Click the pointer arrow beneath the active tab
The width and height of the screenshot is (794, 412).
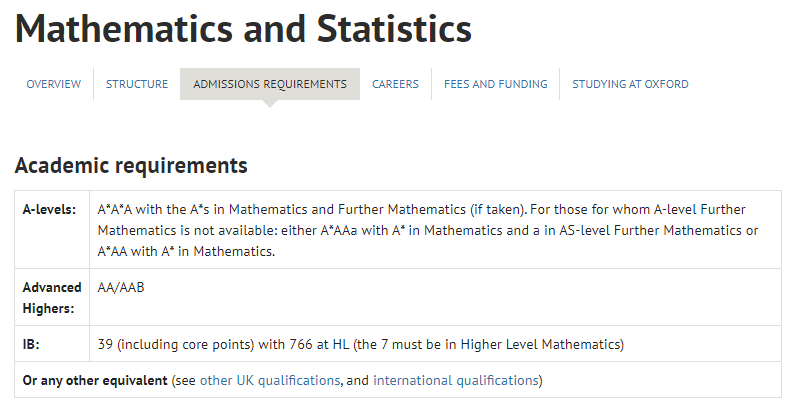[x=270, y=104]
